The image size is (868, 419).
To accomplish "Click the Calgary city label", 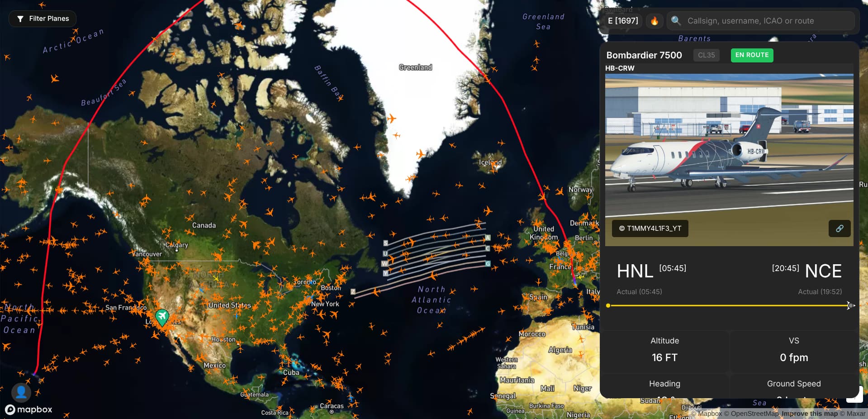I will tap(176, 245).
